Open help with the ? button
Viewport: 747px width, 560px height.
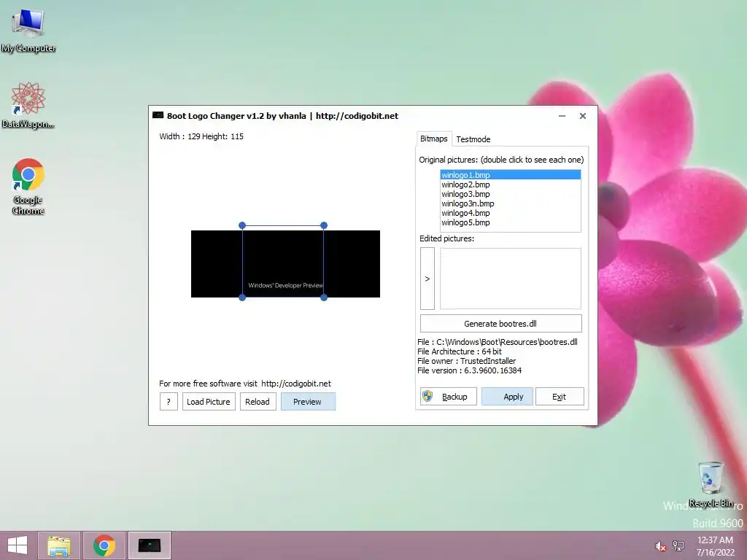click(169, 402)
